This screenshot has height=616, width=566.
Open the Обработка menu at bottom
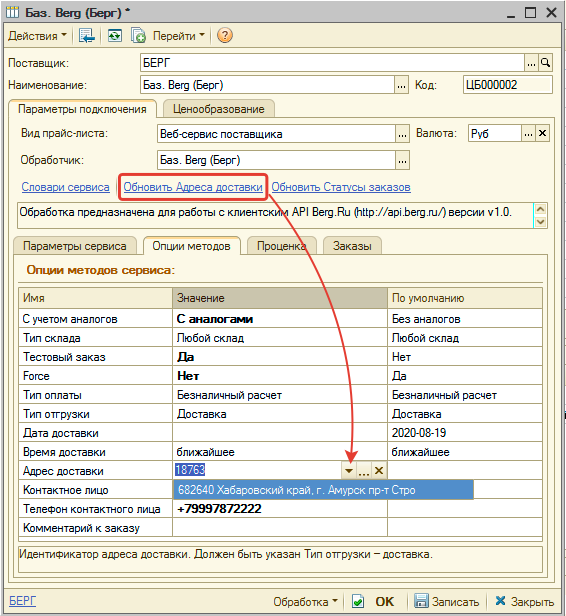coord(305,601)
